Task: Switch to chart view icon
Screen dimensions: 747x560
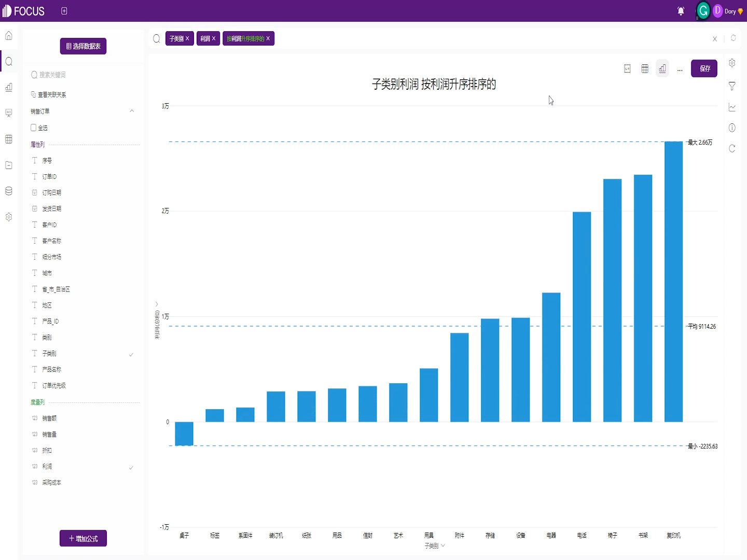Action: [x=662, y=68]
